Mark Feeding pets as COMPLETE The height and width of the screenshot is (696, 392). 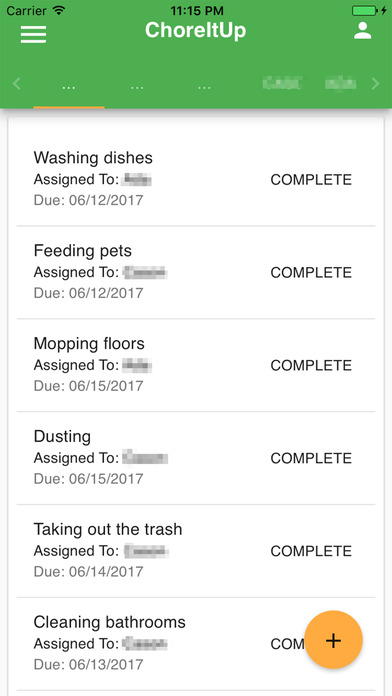(311, 273)
